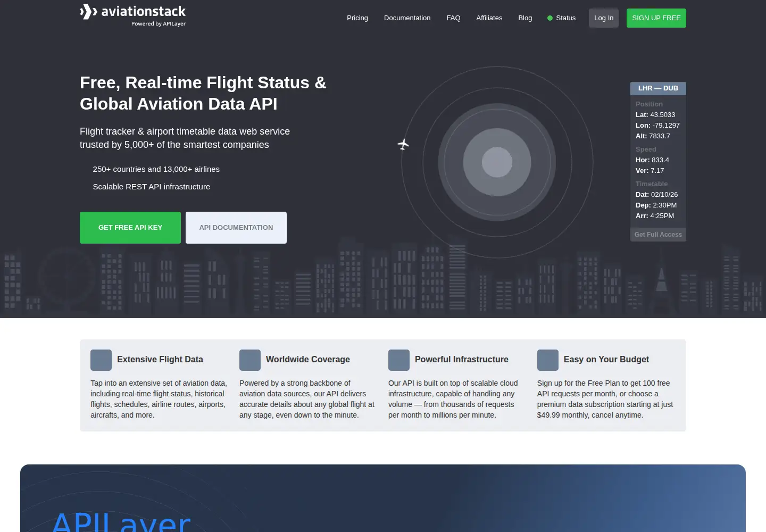This screenshot has width=766, height=532.
Task: Click the Dat: 02/10/26 entry
Action: (x=657, y=195)
